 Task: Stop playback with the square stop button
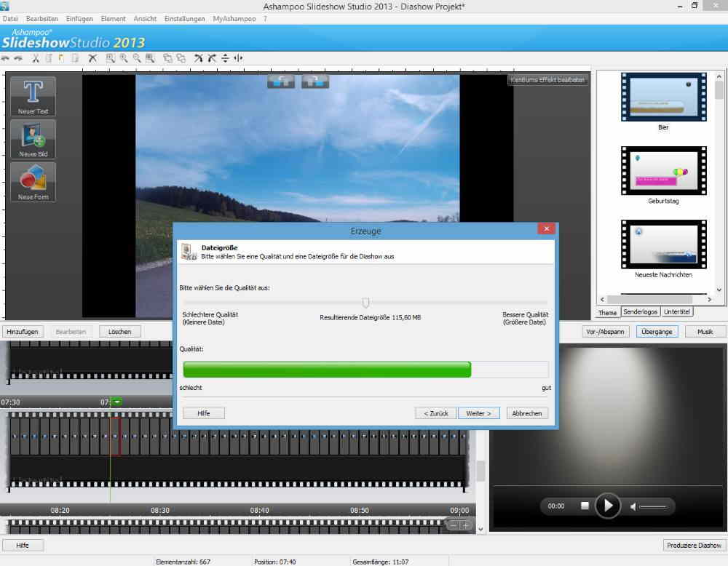coord(584,506)
